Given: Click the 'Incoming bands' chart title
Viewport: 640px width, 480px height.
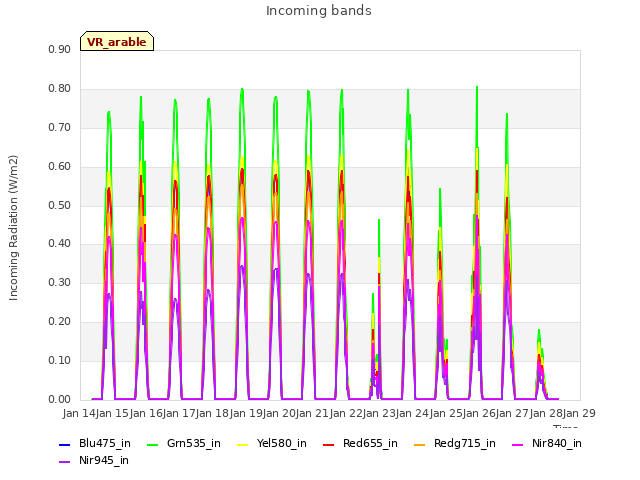Looking at the screenshot, I should click(319, 11).
